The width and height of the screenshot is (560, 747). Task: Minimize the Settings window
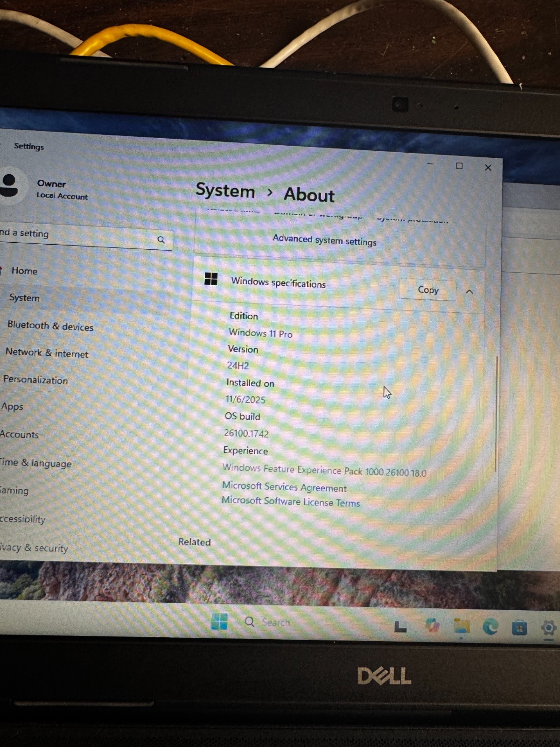tap(430, 164)
